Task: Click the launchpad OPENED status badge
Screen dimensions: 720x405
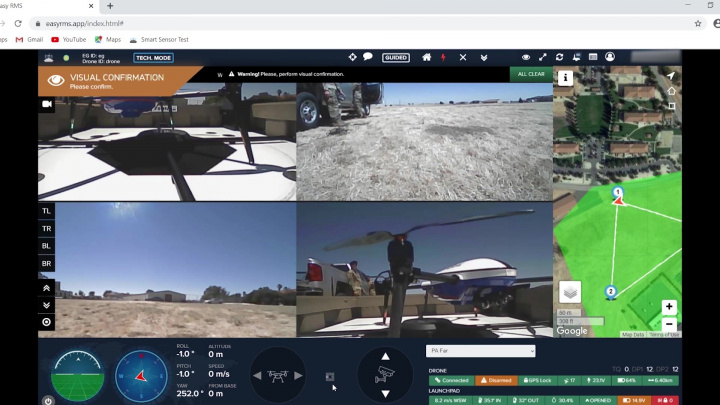Action: point(598,400)
